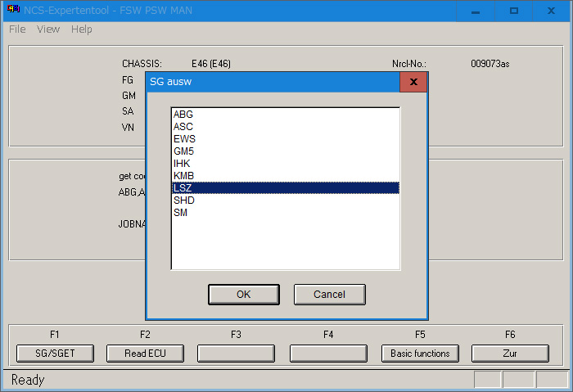Click the Read ECU button

tap(145, 354)
